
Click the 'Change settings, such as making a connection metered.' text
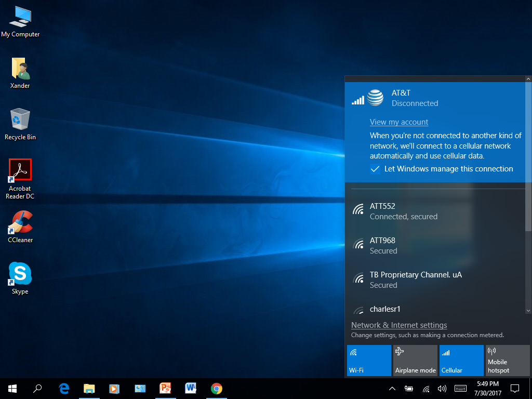(x=428, y=335)
